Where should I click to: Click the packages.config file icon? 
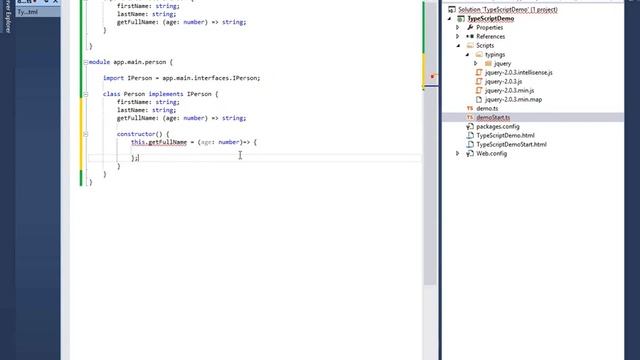click(x=470, y=127)
